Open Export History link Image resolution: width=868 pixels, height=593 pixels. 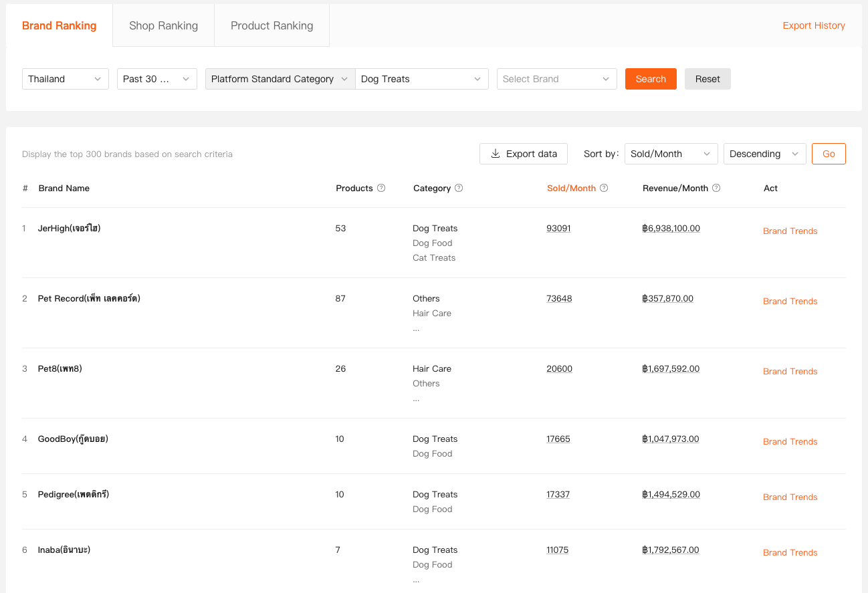point(813,25)
